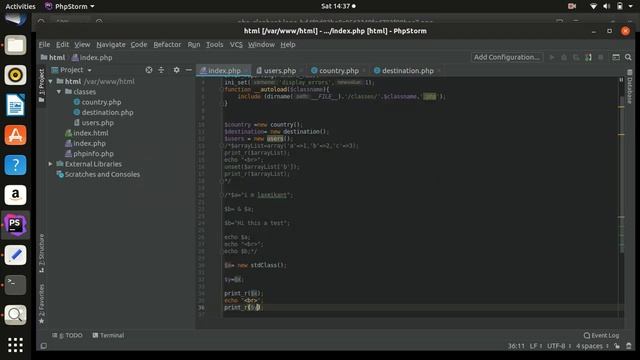Open Ubuntu Software from the dock
640x360 pixels.
pos(16,135)
